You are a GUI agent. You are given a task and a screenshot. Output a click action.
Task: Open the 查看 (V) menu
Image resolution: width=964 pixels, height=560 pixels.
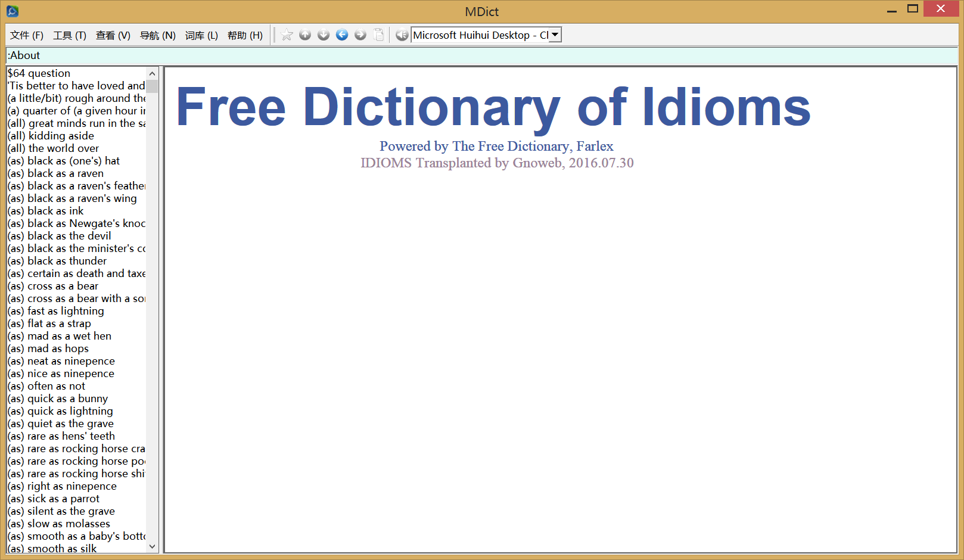click(x=113, y=35)
